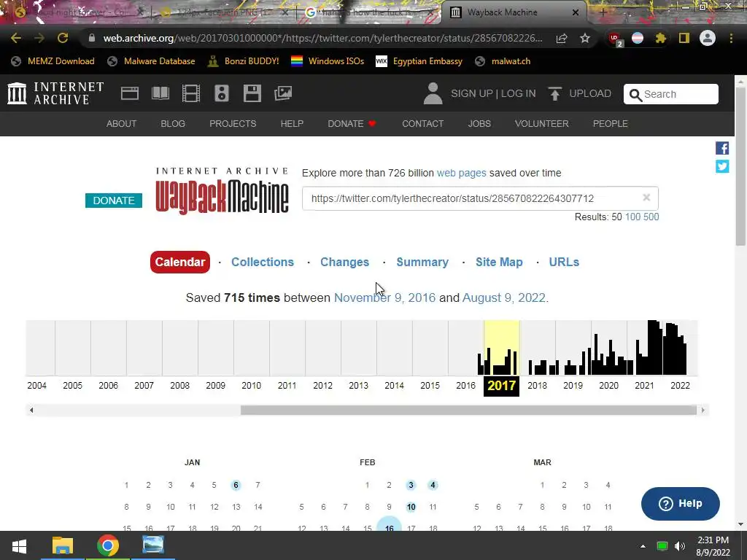Switch to the Google search tab
Screen dimensions: 747x560
coord(370,12)
